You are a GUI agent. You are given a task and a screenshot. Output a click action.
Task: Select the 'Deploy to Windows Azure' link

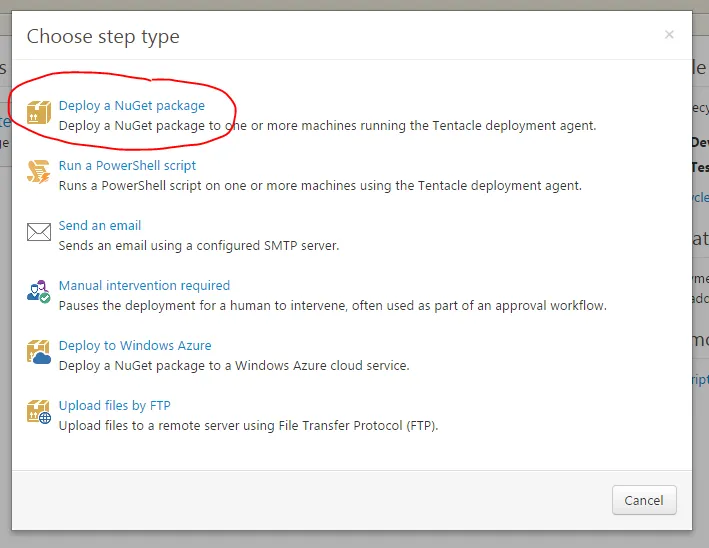point(135,345)
